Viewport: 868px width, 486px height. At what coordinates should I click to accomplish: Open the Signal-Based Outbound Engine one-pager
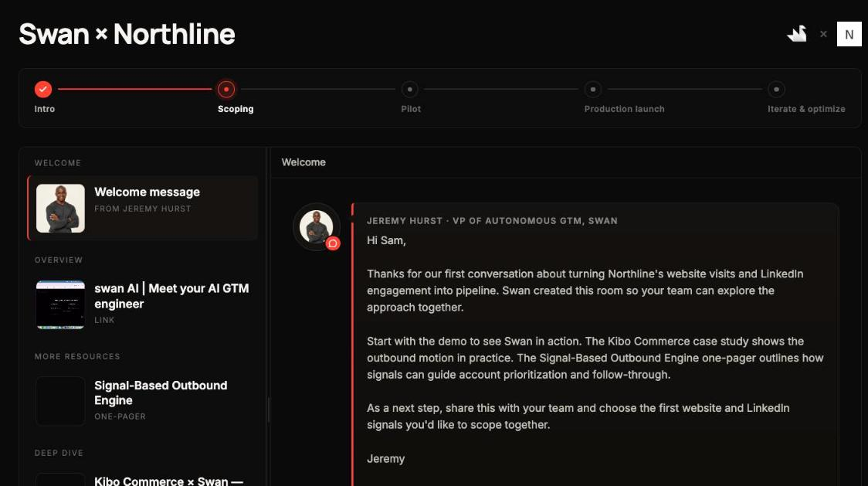pos(143,401)
